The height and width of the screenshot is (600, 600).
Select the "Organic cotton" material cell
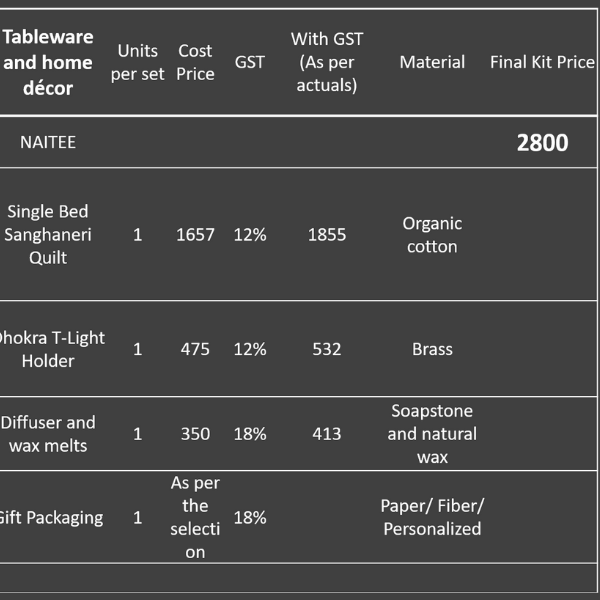[432, 234]
